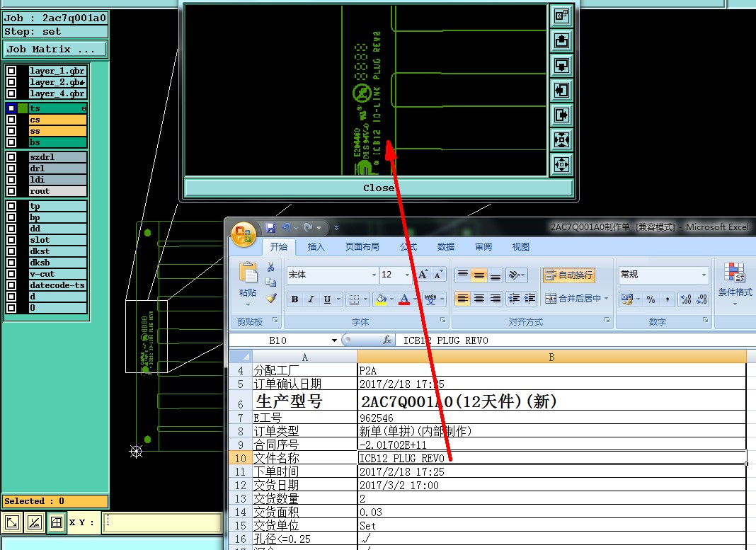Toggle the checkbox for the bs layer
This screenshot has height=550, width=756.
click(11, 142)
